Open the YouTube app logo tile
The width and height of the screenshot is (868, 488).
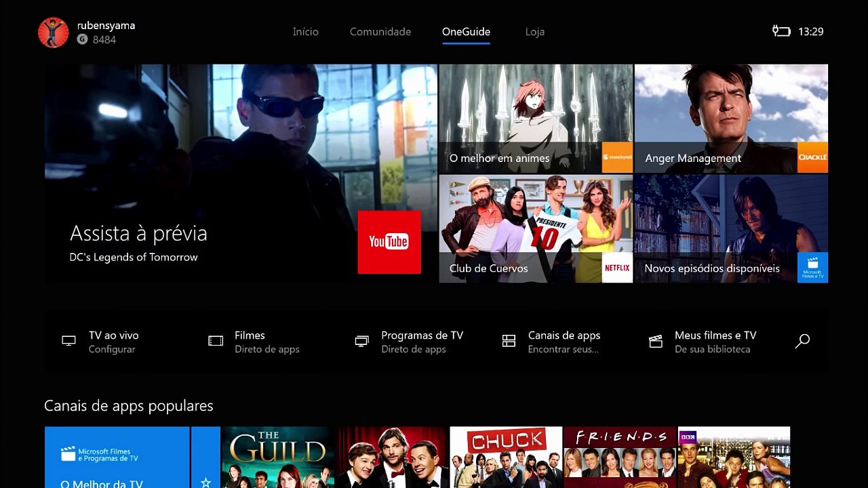point(389,242)
